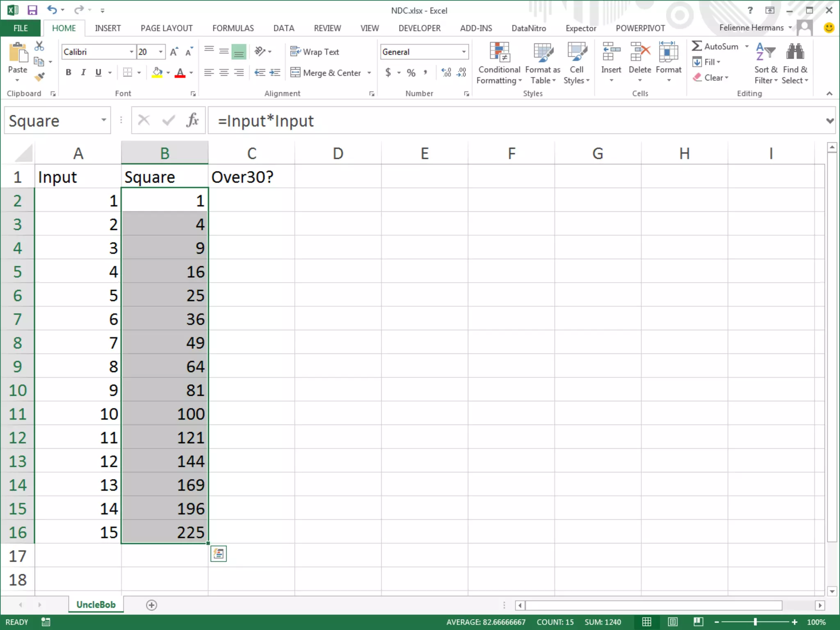Viewport: 840px width, 630px height.
Task: Click the Cut scissors icon
Action: point(39,46)
